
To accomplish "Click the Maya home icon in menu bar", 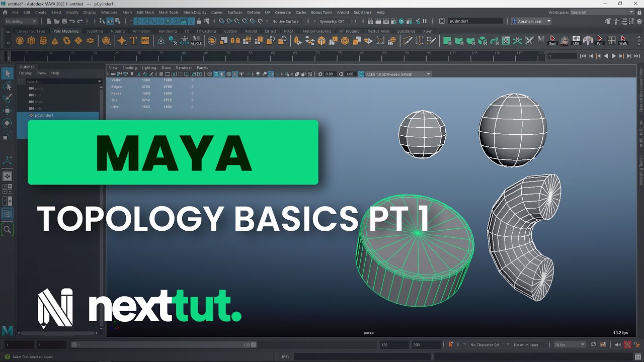I will click(x=5, y=12).
